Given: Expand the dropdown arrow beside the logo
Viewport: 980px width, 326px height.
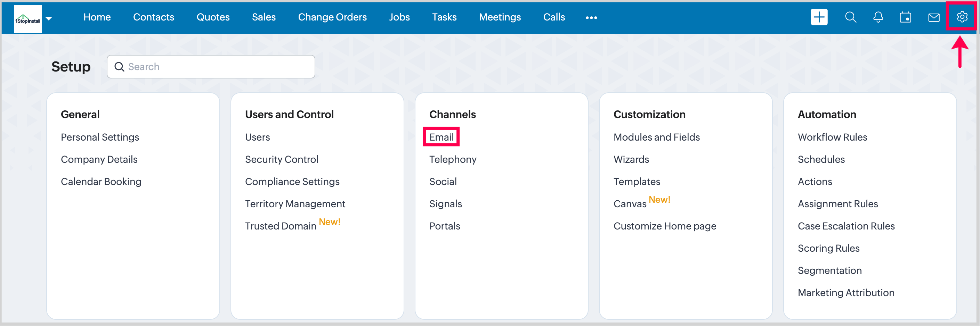Looking at the screenshot, I should (x=49, y=18).
